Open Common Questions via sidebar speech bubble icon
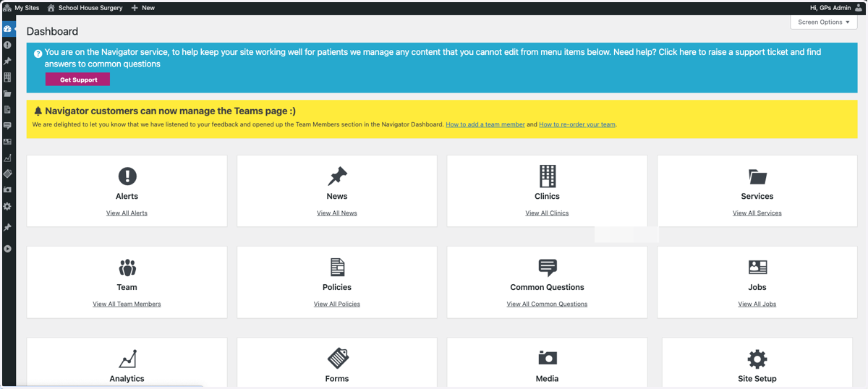This screenshot has width=868, height=389. click(x=7, y=126)
